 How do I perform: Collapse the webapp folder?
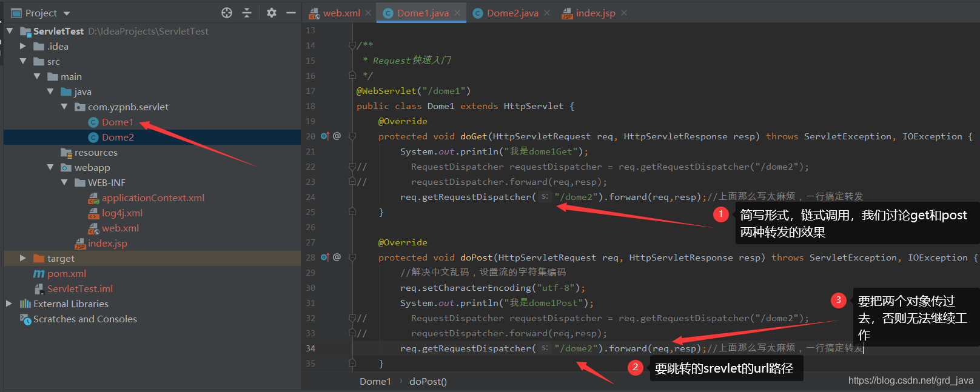click(x=50, y=167)
